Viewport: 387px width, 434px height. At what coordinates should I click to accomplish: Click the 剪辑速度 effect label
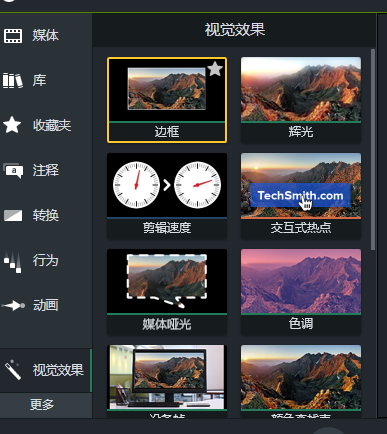click(167, 228)
